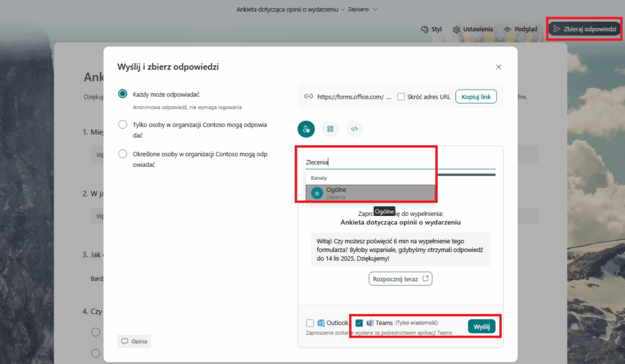Close the Wyślij i zbierz odpowiedzi dialog
Screen dimensions: 625x364
point(499,67)
